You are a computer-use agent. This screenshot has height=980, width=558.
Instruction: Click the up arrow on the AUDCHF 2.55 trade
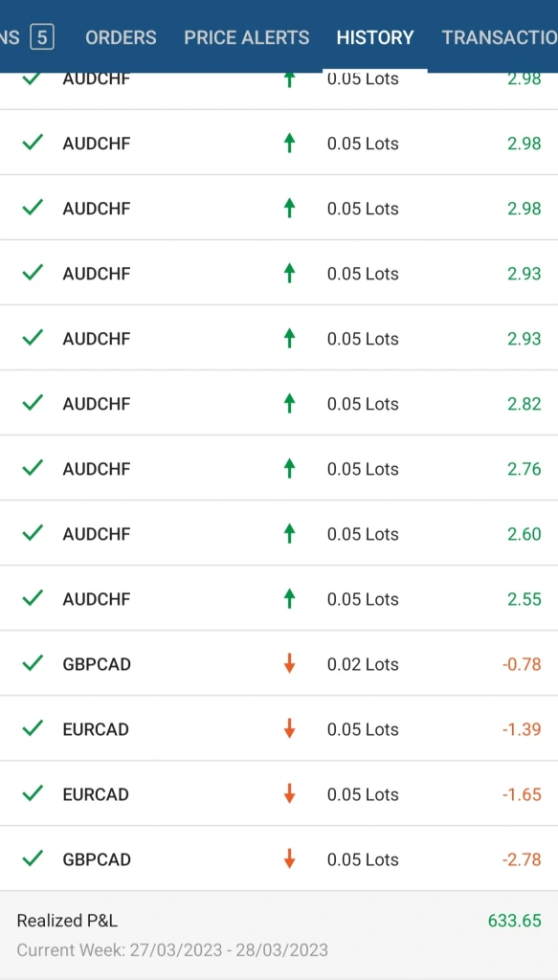289,598
